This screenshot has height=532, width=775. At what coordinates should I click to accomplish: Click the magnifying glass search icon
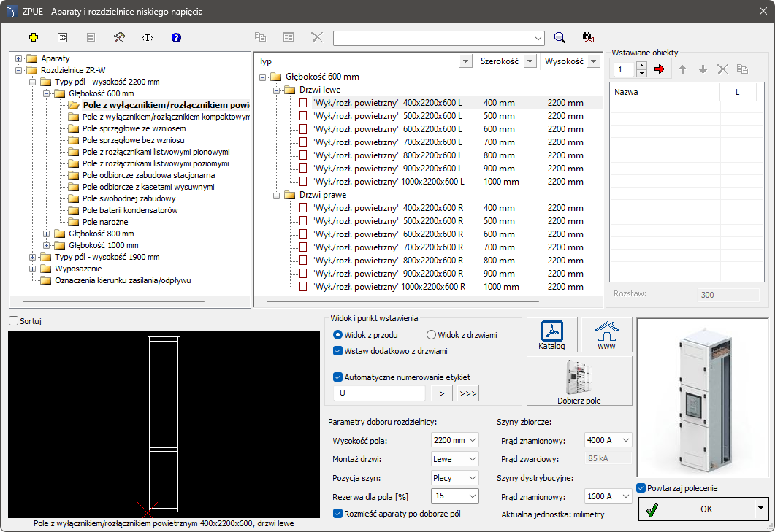point(560,38)
